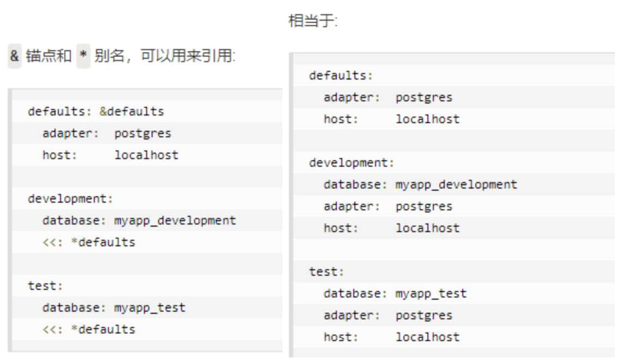Click the & anchor inline code badge
This screenshot has width=617, height=364.
pos(15,56)
